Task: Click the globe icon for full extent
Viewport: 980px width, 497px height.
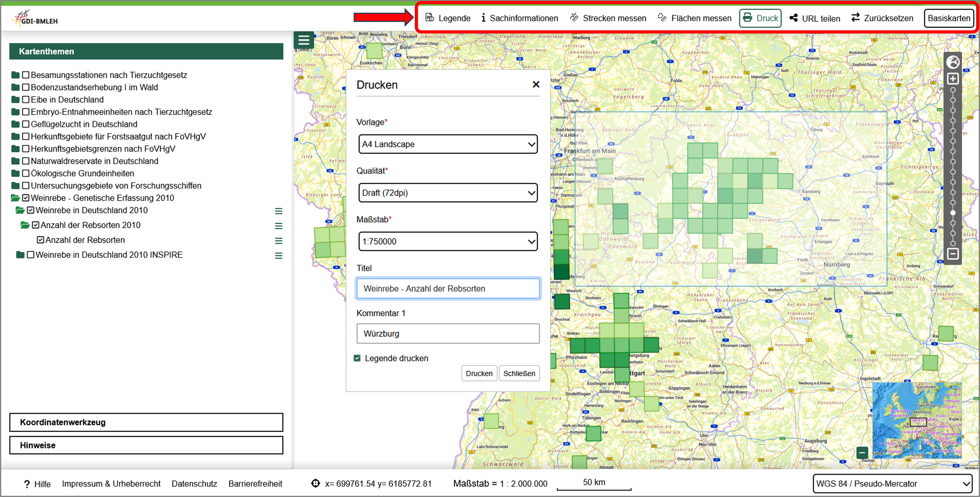Action: click(x=953, y=62)
